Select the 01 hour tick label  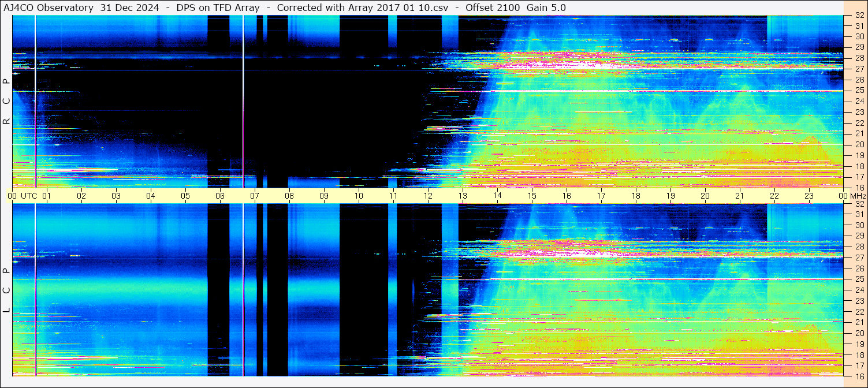pyautogui.click(x=47, y=196)
